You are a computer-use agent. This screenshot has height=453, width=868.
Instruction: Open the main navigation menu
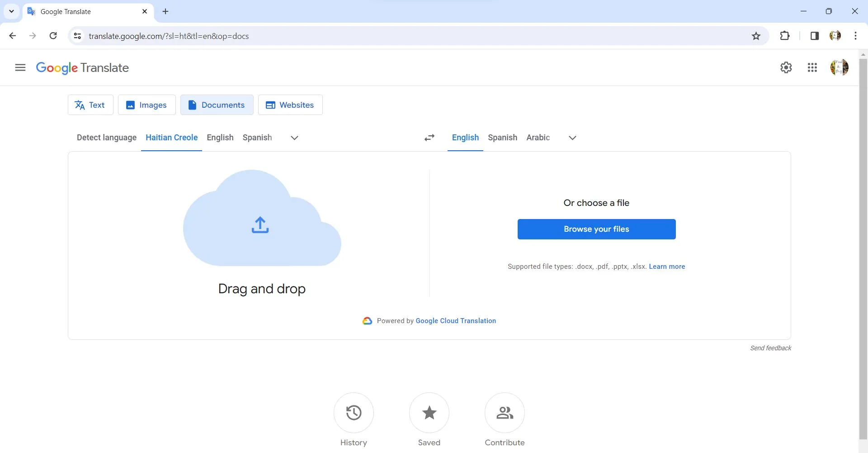coord(20,67)
